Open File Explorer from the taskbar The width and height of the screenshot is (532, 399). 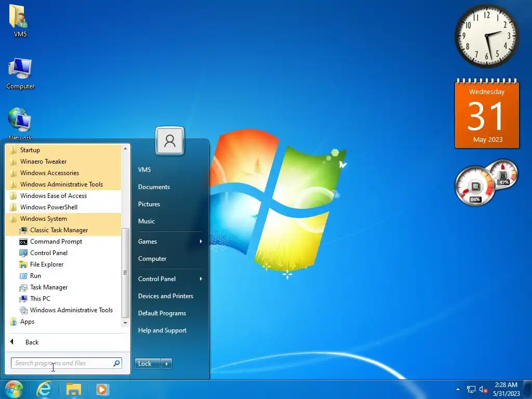[x=73, y=390]
